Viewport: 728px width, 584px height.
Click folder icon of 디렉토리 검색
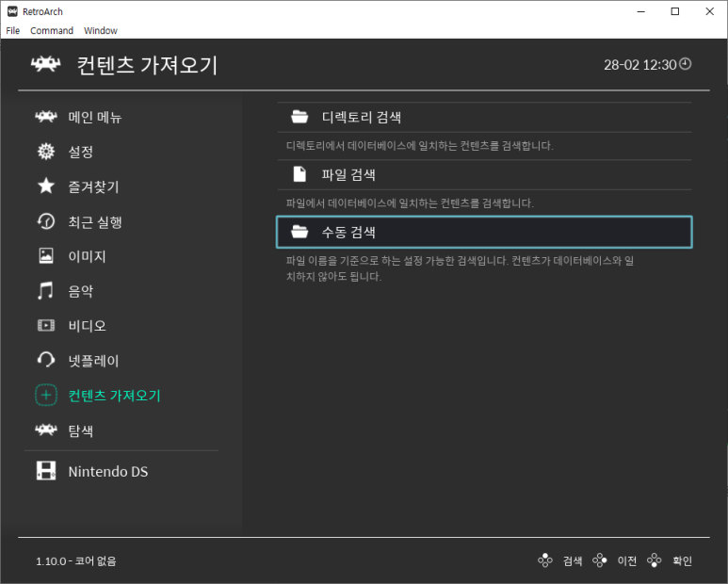299,117
